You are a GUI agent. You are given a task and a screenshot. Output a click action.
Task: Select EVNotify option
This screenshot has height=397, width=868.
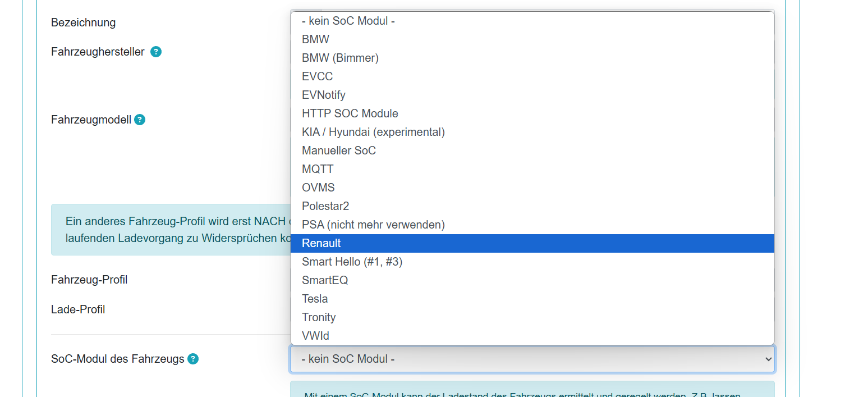coord(532,95)
